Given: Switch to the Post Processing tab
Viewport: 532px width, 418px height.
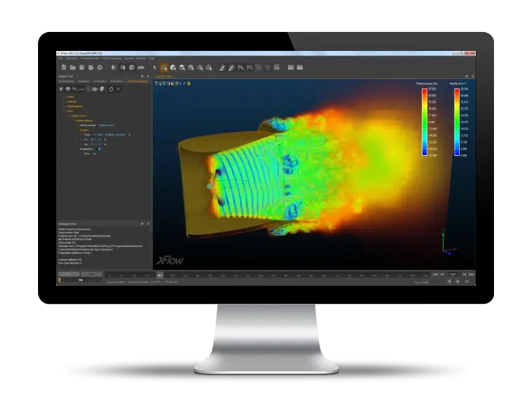Looking at the screenshot, I should coord(138,81).
